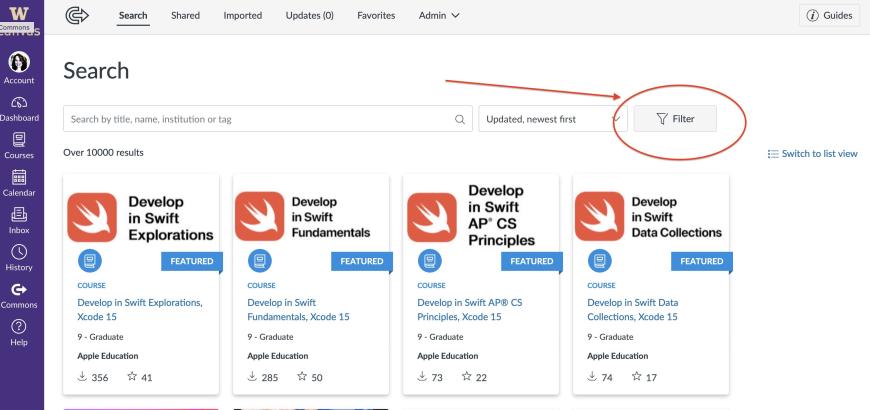Click the Develop in Swift Explorations thumbnail
Screen dimensions: 870x410
click(x=141, y=217)
